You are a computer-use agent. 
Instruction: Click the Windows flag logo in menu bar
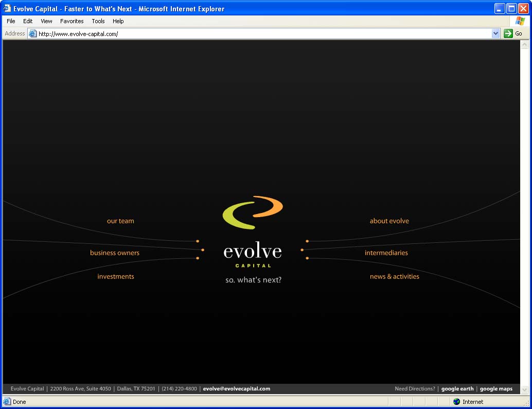click(x=520, y=21)
